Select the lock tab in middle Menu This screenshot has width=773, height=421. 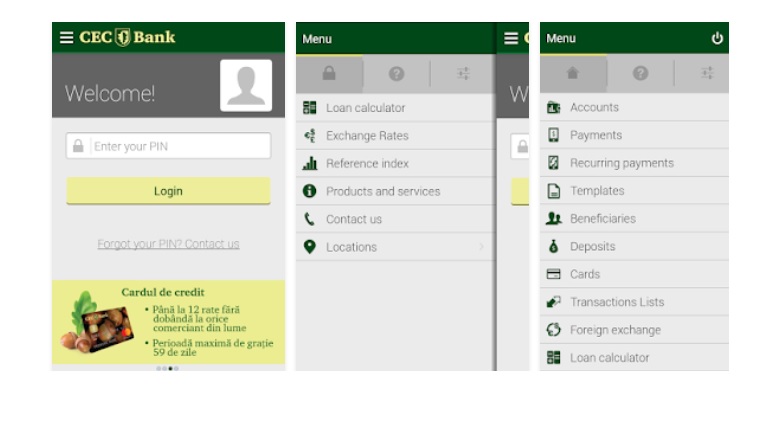tap(329, 74)
